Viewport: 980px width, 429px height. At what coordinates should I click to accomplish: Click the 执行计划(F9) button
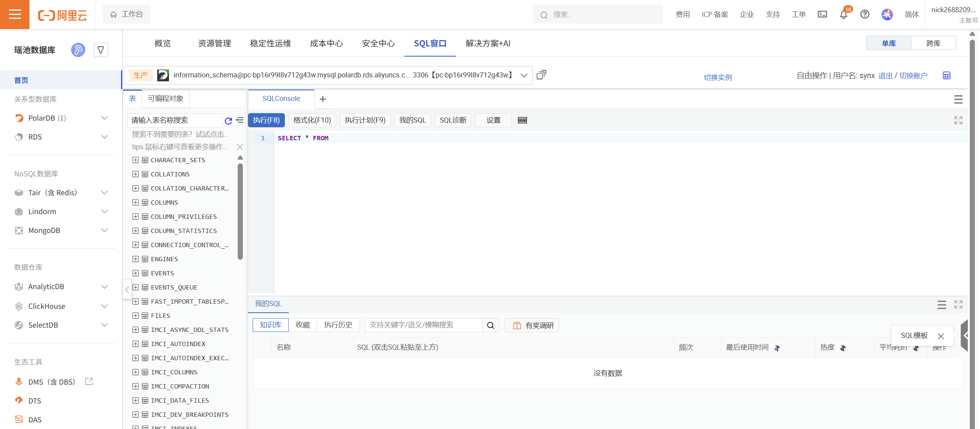point(365,120)
